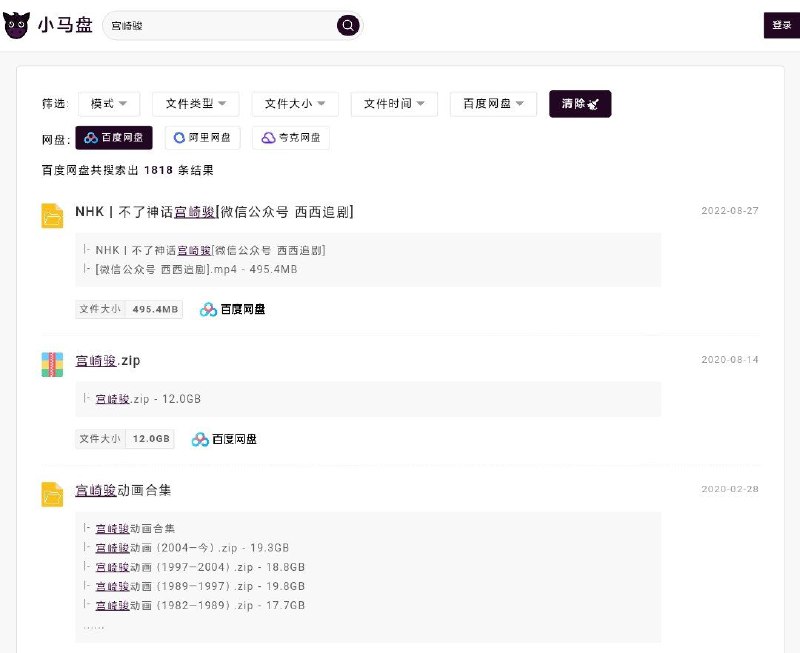Click the 登录 login button
Image resolution: width=800 pixels, height=653 pixels.
[x=781, y=26]
